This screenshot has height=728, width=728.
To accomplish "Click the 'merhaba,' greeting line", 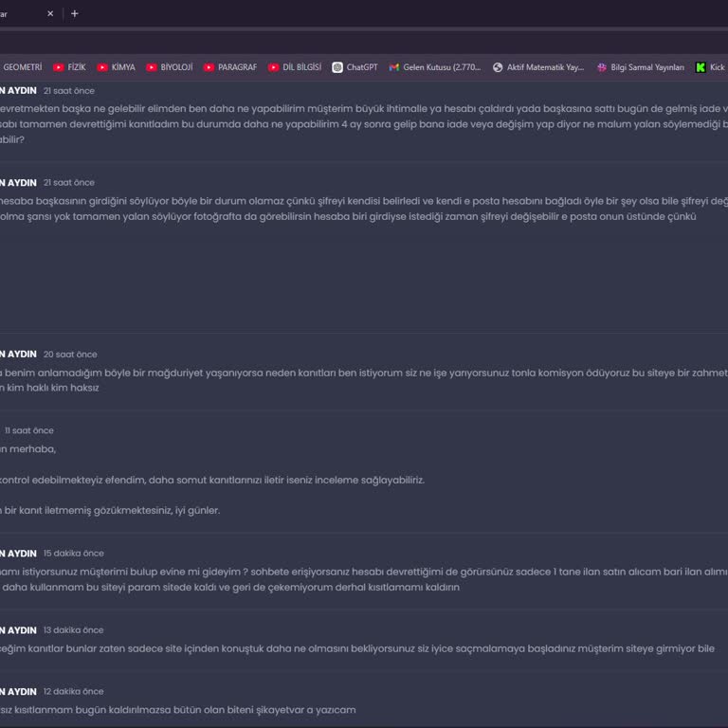I will (28, 449).
